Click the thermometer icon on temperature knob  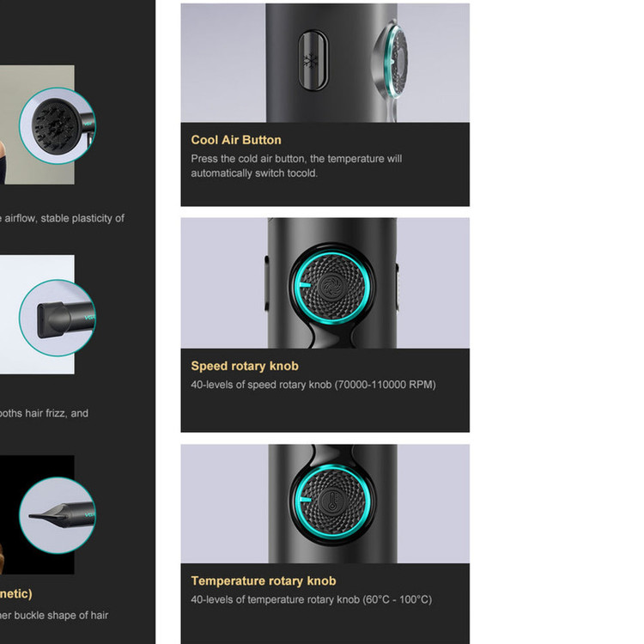pyautogui.click(x=332, y=501)
